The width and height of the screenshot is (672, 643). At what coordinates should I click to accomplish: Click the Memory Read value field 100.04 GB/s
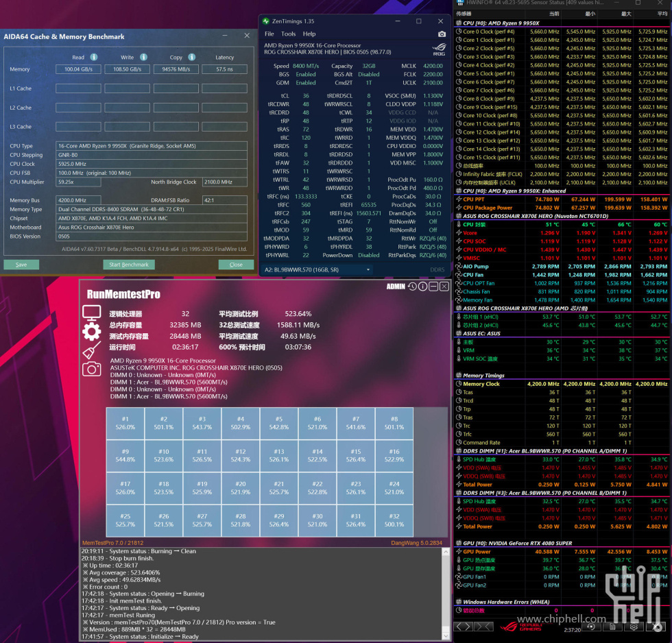(78, 69)
